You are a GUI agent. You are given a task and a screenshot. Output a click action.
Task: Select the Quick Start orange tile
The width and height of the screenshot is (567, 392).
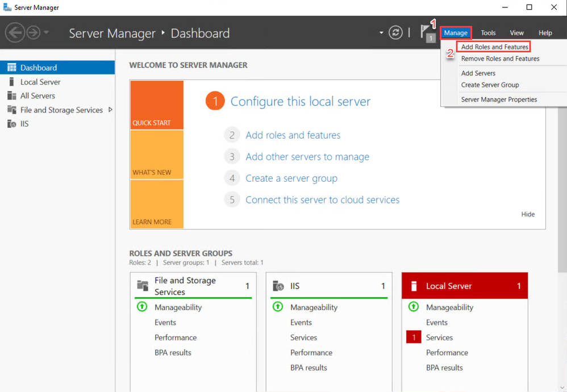[157, 105]
